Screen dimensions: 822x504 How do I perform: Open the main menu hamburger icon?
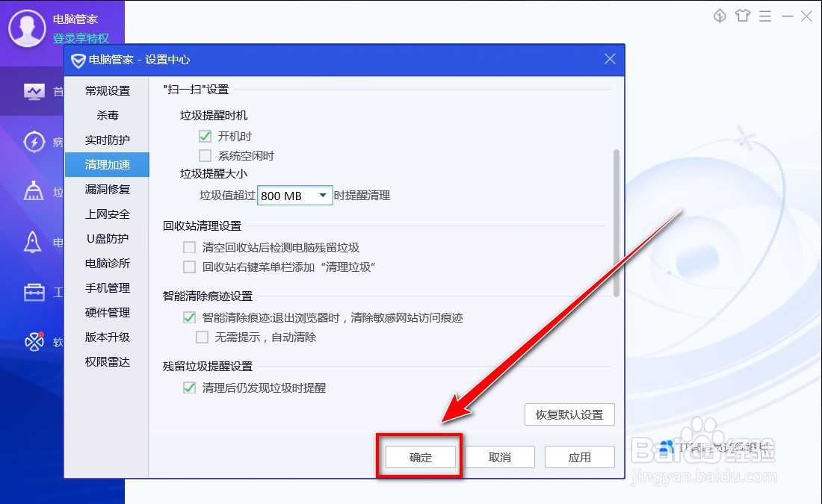pyautogui.click(x=765, y=16)
